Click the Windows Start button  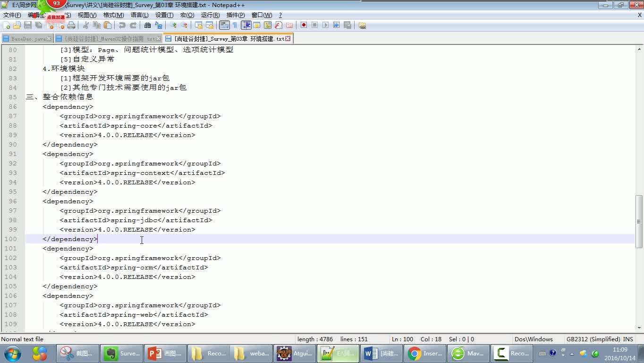click(x=13, y=354)
